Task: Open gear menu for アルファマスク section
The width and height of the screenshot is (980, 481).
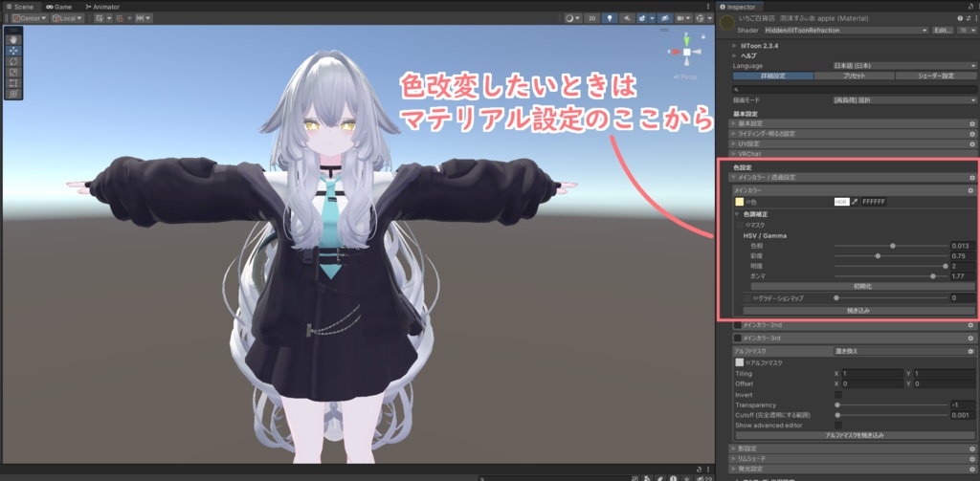Action: [970, 352]
